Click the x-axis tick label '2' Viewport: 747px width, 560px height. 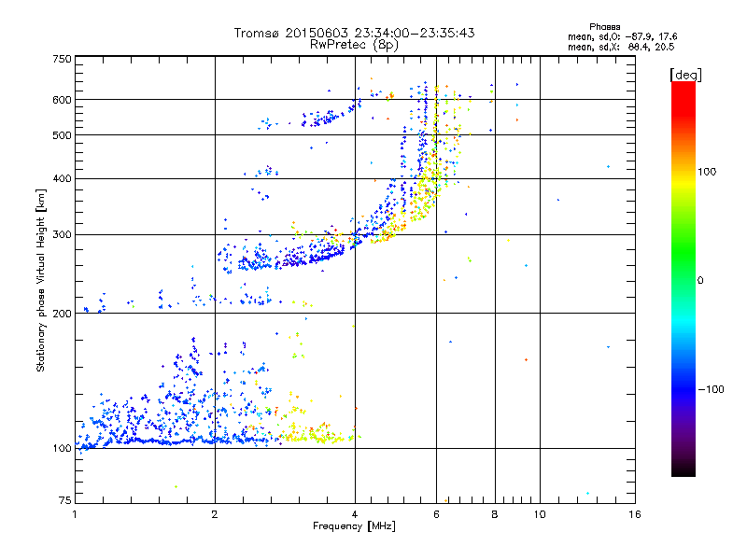(215, 514)
